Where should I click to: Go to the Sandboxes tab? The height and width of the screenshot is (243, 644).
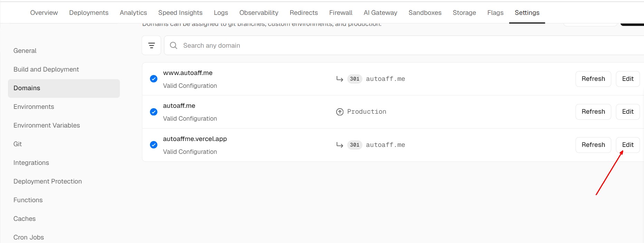tap(425, 13)
